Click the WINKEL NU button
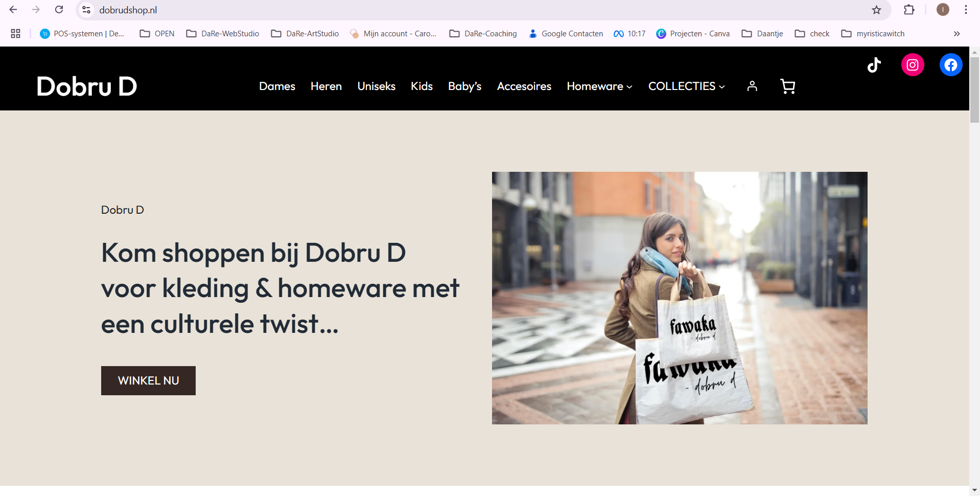Screen dimensions: 980x497 [x=148, y=380]
